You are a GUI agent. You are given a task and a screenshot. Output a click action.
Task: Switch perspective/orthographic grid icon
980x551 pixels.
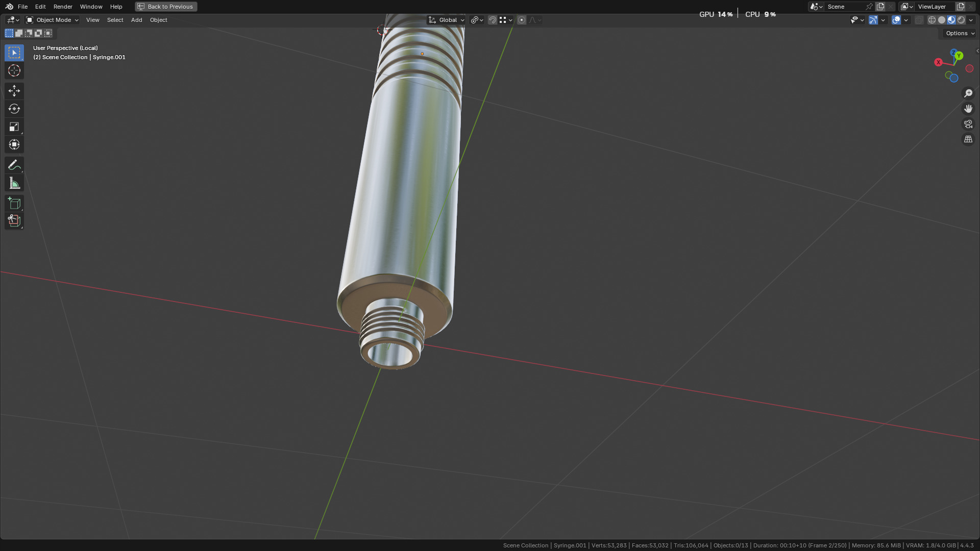(968, 139)
